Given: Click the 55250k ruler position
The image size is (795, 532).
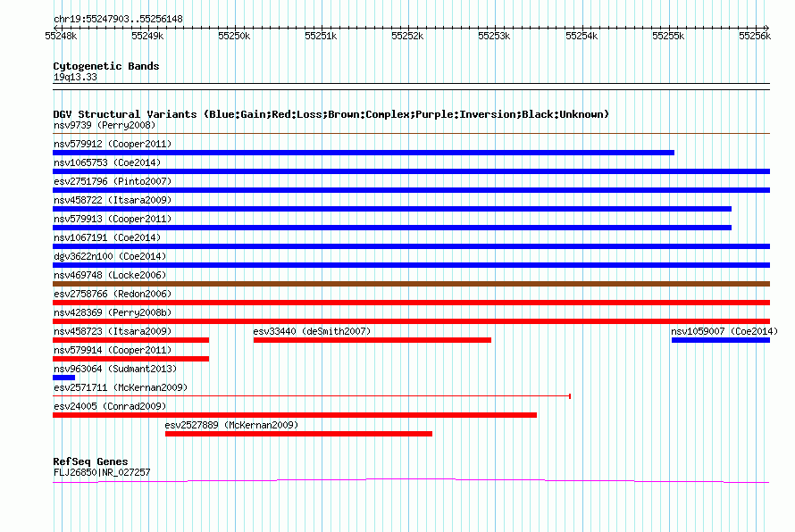Looking at the screenshot, I should tap(234, 36).
